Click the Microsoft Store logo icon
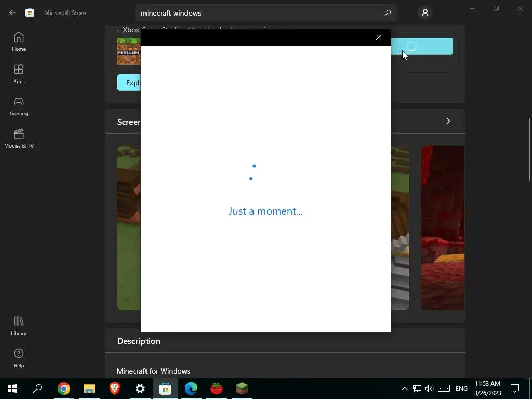The width and height of the screenshot is (532, 399). click(x=30, y=13)
